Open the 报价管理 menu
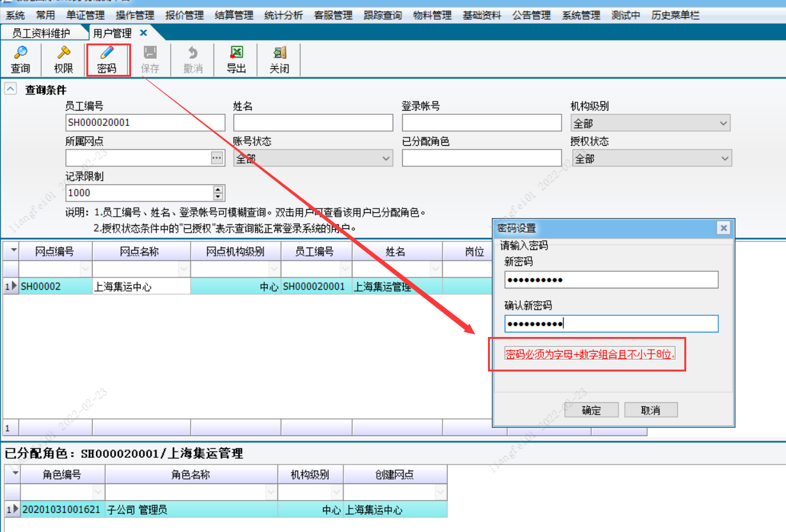The width and height of the screenshot is (786, 532). [185, 15]
